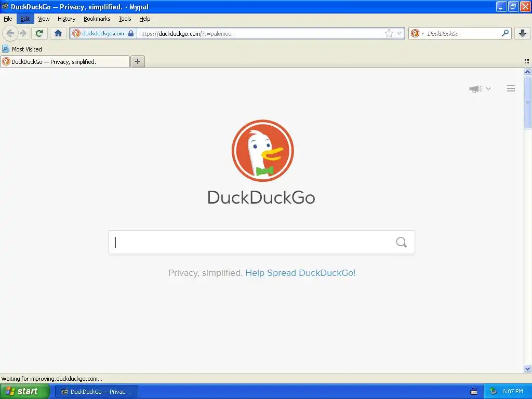Open the home page via house icon
The width and height of the screenshot is (532, 399).
tap(58, 33)
